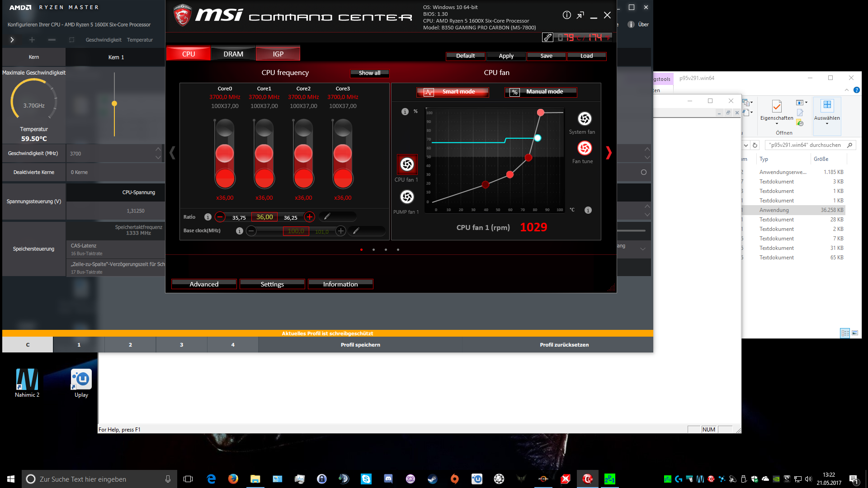This screenshot has width=868, height=488.
Task: Expand the Ryzen Master side chevron
Action: (x=12, y=40)
